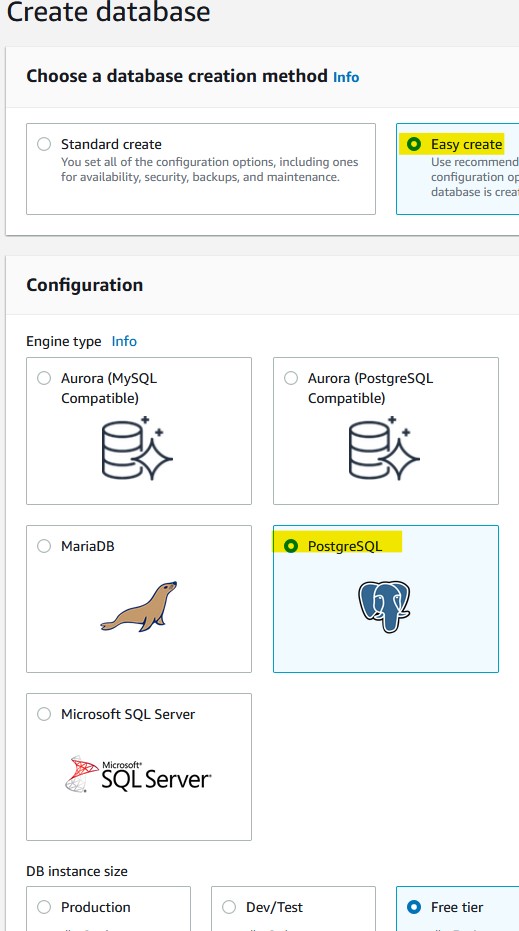
Task: Choose Aurora (PostgreSQL Compatible) engine radio
Action: point(291,378)
